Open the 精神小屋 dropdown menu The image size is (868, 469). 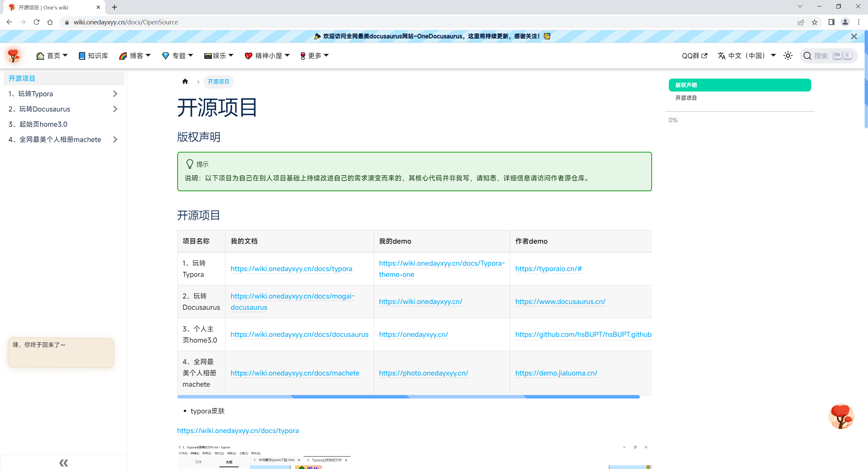click(267, 56)
